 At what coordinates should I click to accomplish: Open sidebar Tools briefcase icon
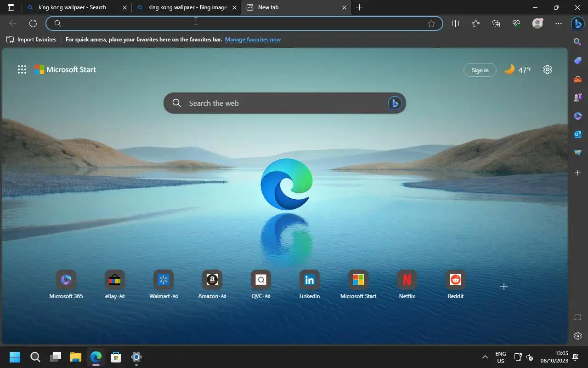point(578,79)
